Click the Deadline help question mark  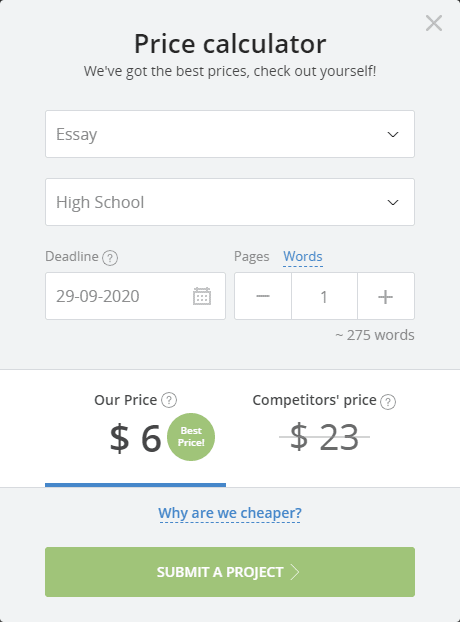click(110, 258)
